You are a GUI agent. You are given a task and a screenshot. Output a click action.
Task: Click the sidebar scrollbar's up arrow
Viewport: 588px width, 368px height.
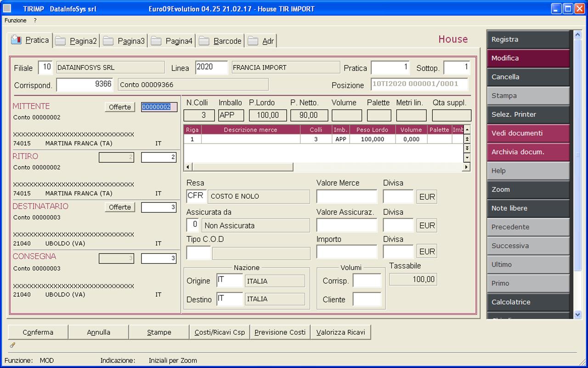point(578,34)
